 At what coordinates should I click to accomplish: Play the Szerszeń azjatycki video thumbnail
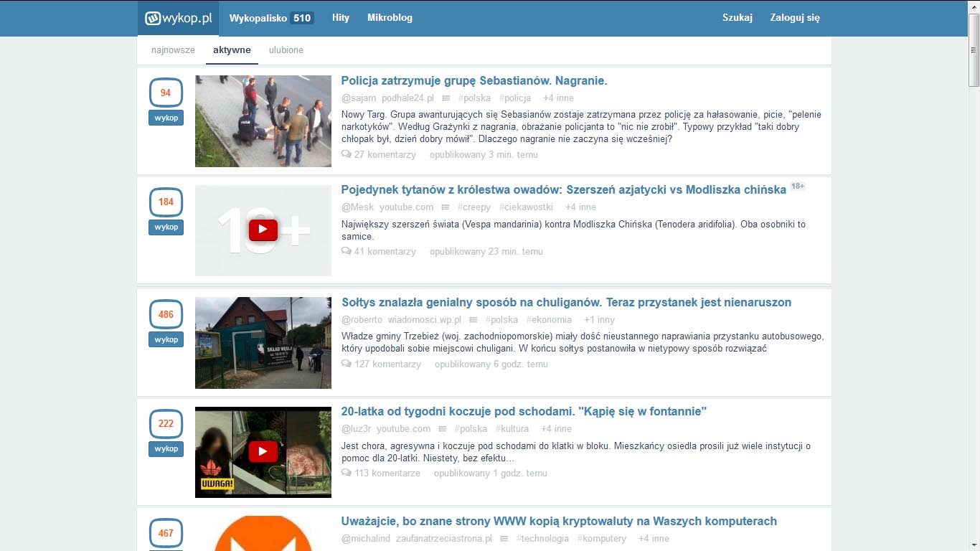(263, 230)
